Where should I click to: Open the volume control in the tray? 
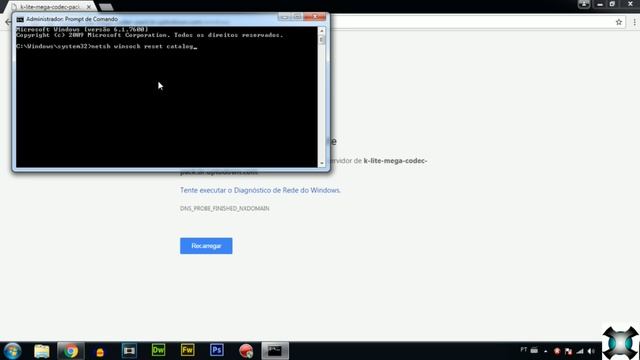(x=591, y=351)
